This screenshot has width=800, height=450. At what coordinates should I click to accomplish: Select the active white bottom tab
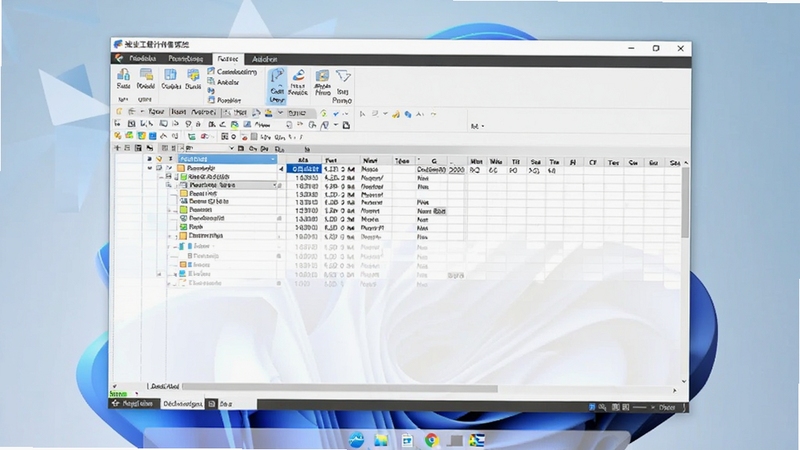pyautogui.click(x=182, y=404)
